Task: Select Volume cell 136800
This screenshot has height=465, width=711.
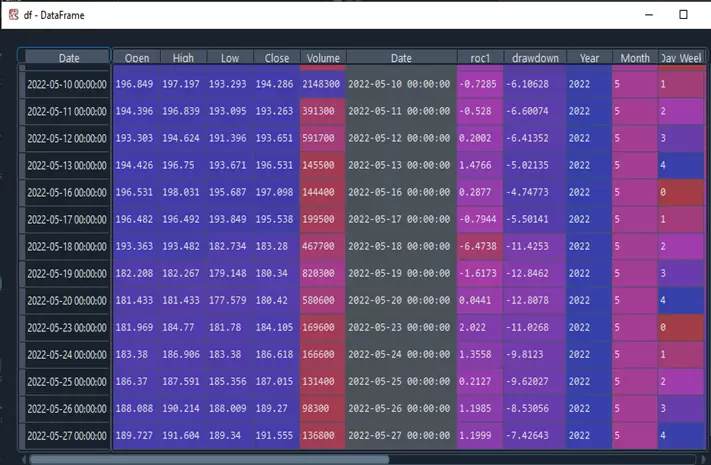Action: [323, 436]
